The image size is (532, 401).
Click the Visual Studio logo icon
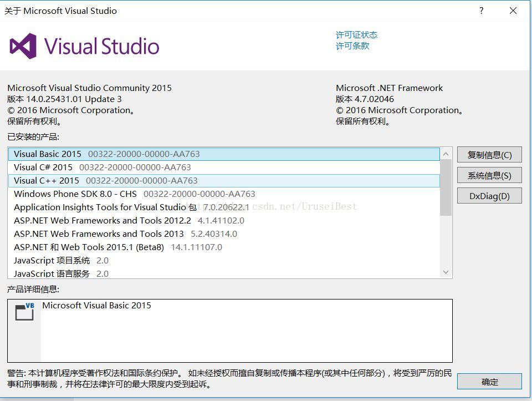coord(23,46)
